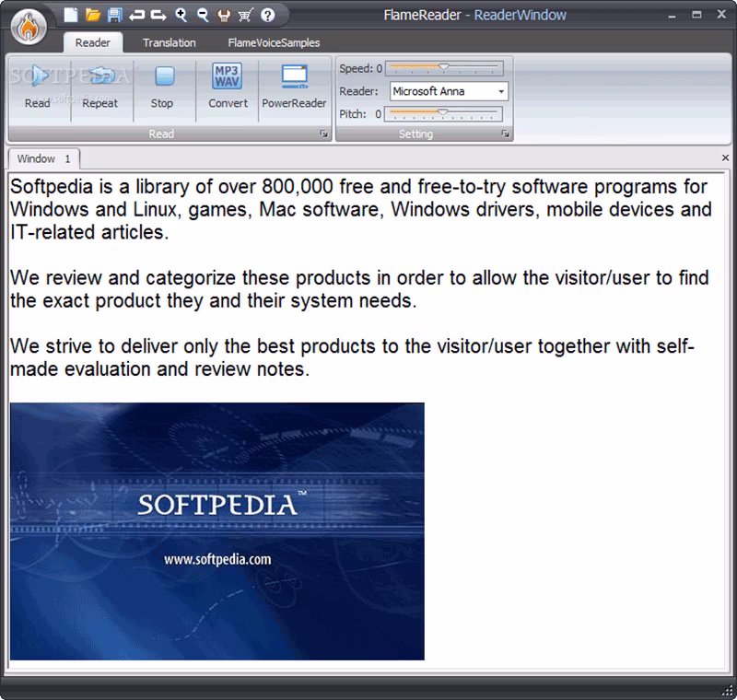Convert text to MP3/WAV
737x700 pixels.
tap(228, 88)
